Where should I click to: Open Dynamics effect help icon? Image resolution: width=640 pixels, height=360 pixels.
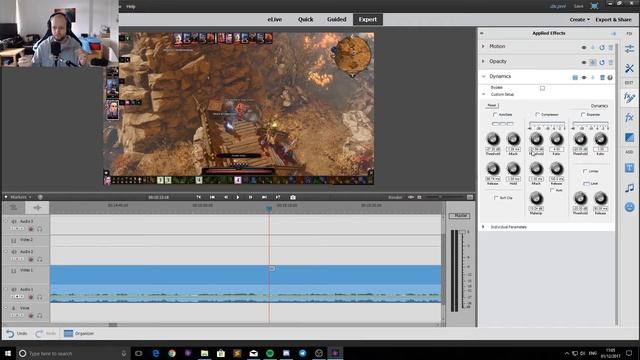610,77
